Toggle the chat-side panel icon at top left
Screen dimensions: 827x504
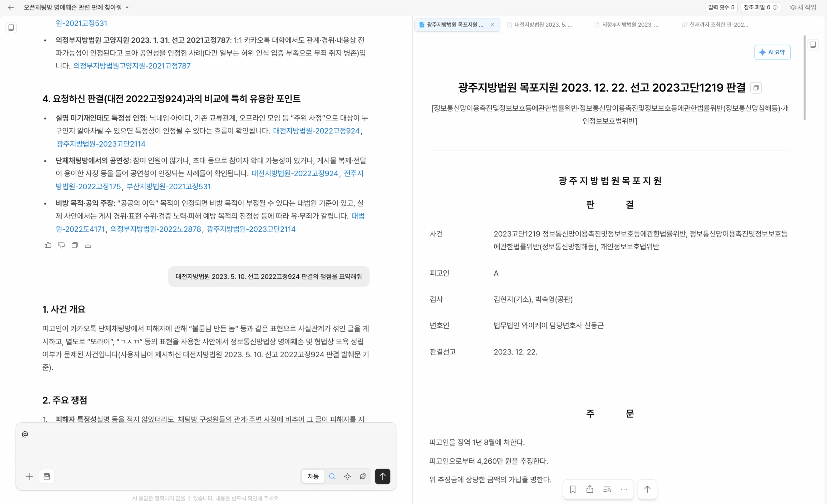coord(11,28)
